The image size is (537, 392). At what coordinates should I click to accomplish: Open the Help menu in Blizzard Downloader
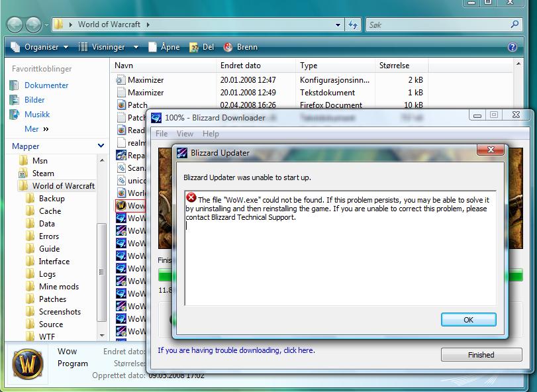pyautogui.click(x=211, y=134)
